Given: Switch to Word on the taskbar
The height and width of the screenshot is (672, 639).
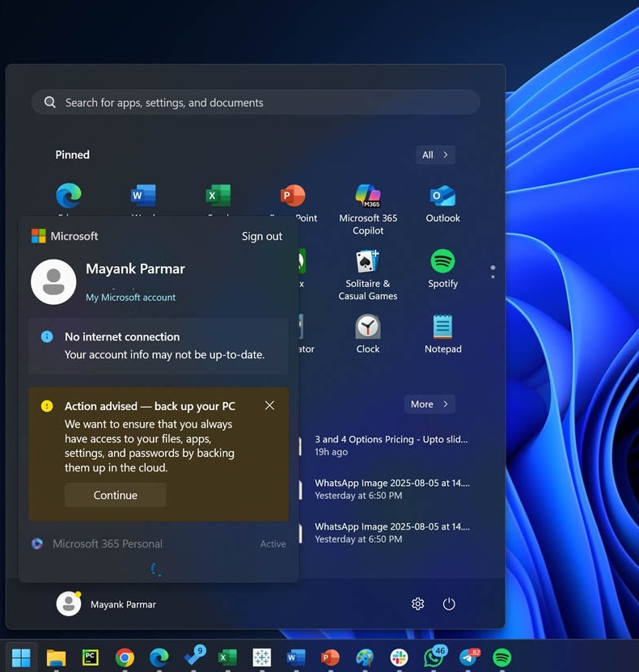Looking at the screenshot, I should (296, 657).
